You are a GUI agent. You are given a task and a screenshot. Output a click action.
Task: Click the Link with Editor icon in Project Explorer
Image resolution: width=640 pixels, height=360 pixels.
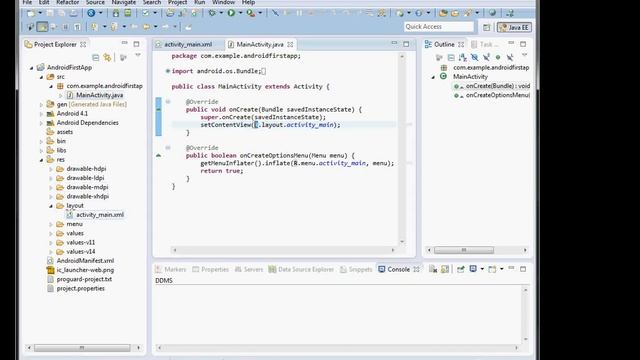pyautogui.click(x=107, y=58)
